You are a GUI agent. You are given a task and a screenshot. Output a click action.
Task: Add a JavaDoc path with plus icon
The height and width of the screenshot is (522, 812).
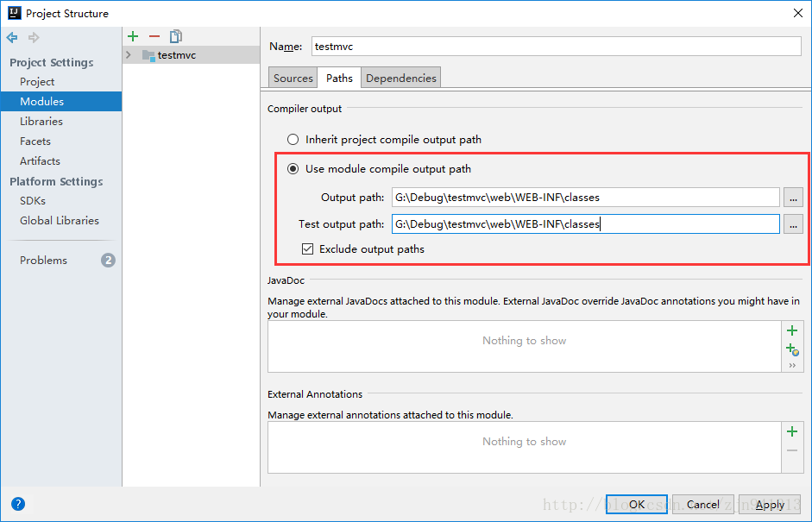point(792,330)
